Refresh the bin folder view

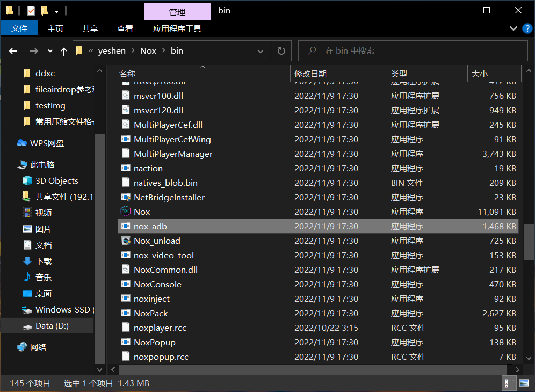tap(281, 51)
